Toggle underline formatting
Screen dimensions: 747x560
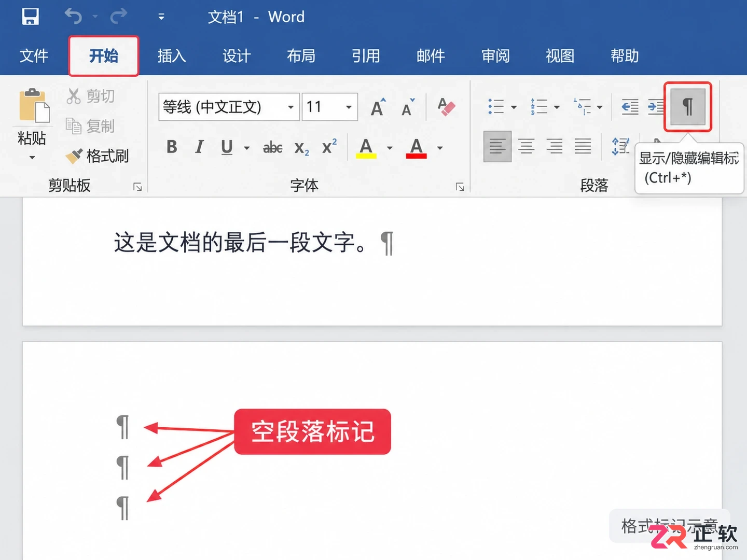point(227,147)
